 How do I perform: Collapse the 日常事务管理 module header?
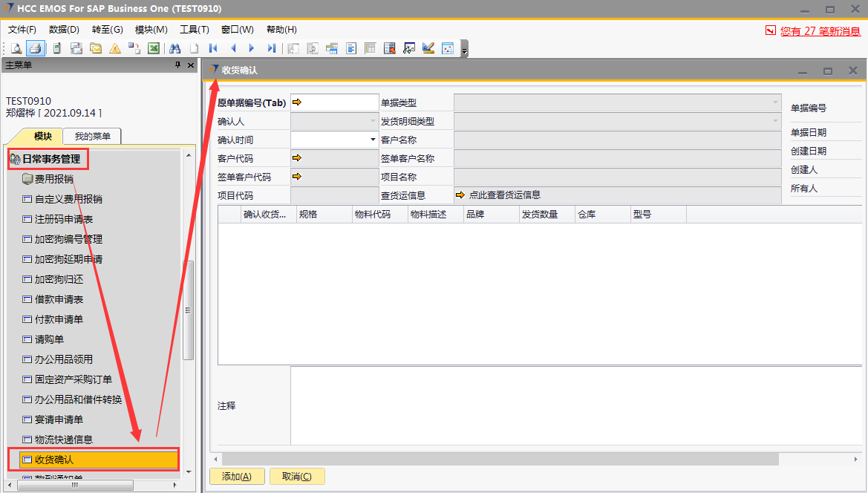pos(49,158)
